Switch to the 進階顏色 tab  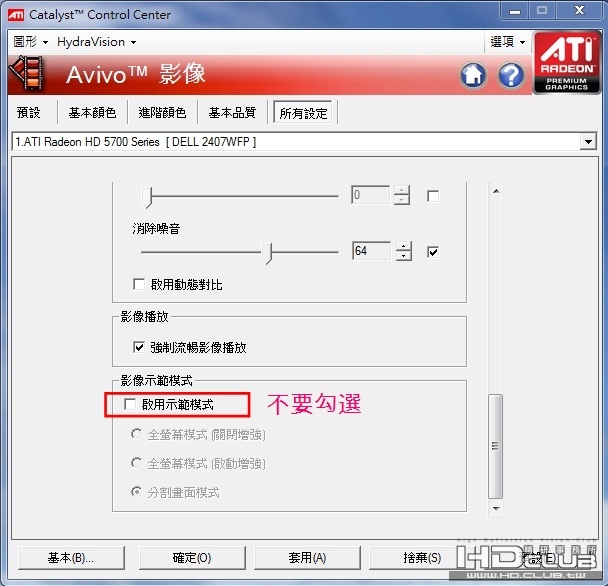162,112
